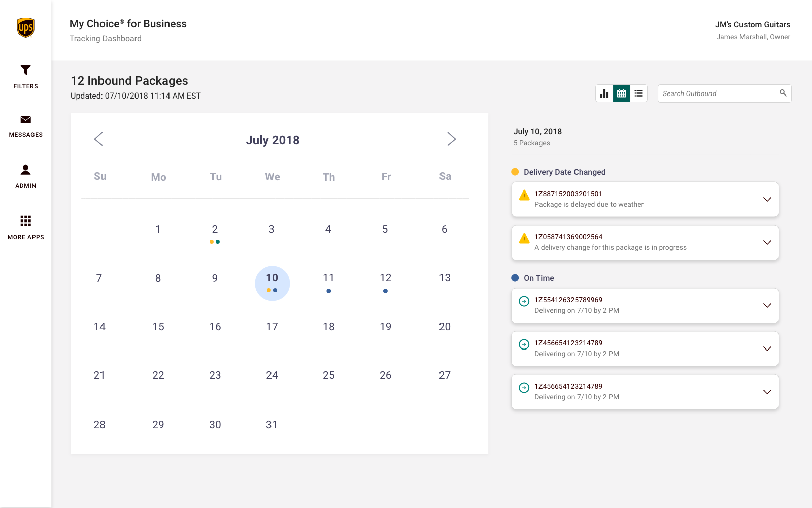Click the July 2018 month title
Viewport: 812px width, 508px height.
tap(273, 140)
